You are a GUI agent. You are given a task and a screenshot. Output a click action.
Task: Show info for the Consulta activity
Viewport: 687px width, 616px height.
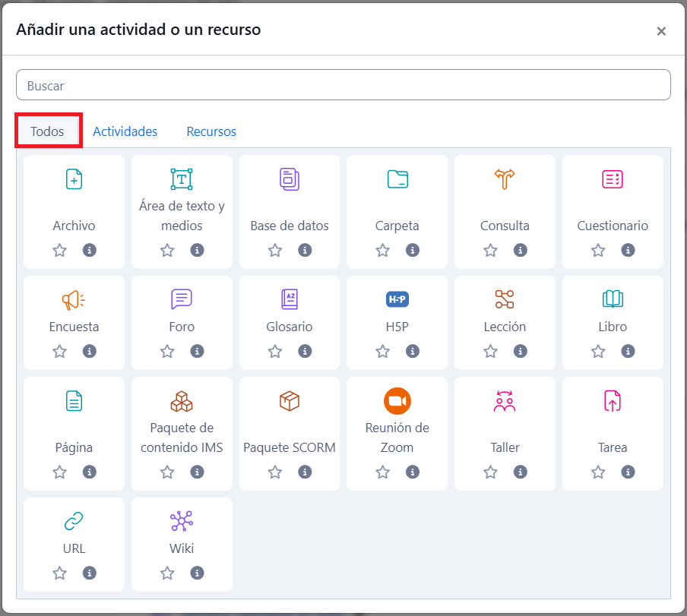(521, 250)
